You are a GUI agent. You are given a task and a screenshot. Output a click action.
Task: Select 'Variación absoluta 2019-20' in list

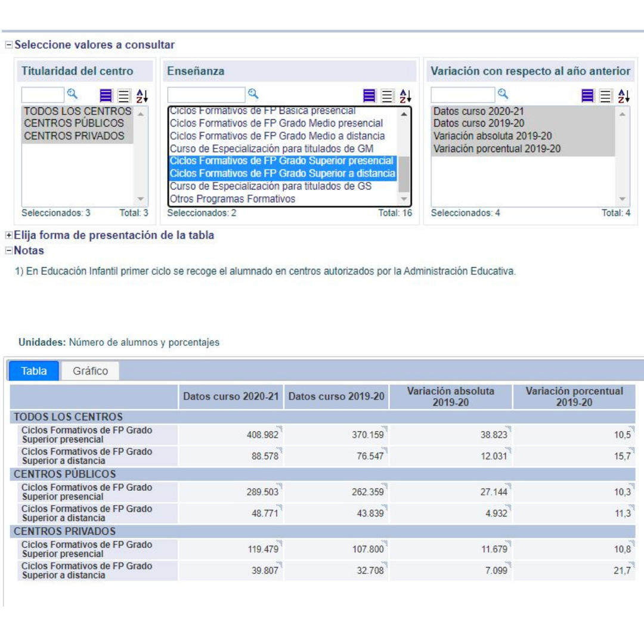[523, 136]
